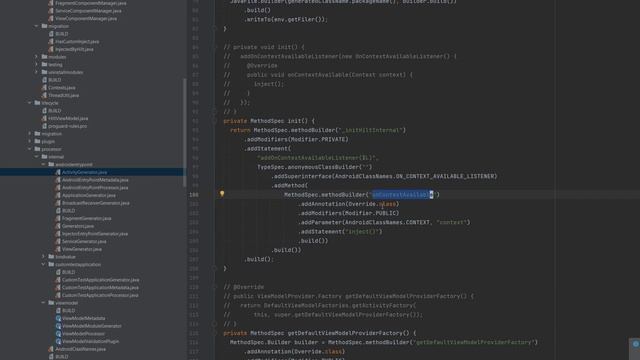Click the Kotlin file icon beside ViewModelMetadata
640x360 pixels.
(58, 318)
